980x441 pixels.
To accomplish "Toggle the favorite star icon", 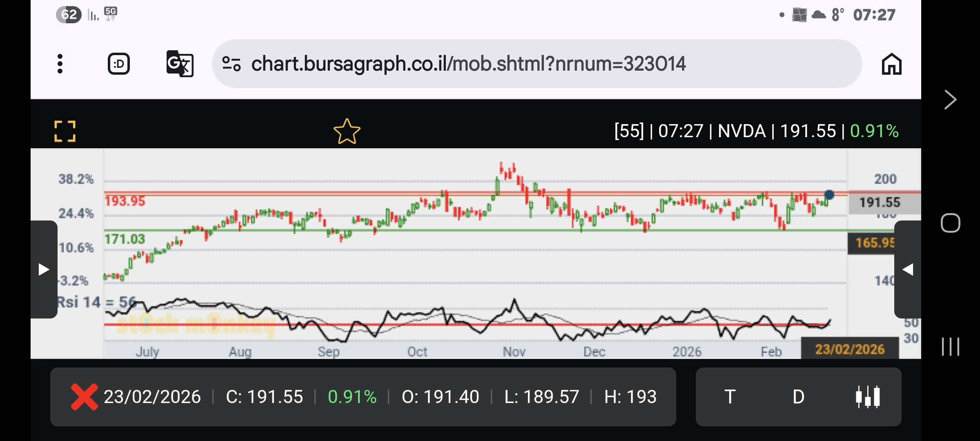I will 347,131.
